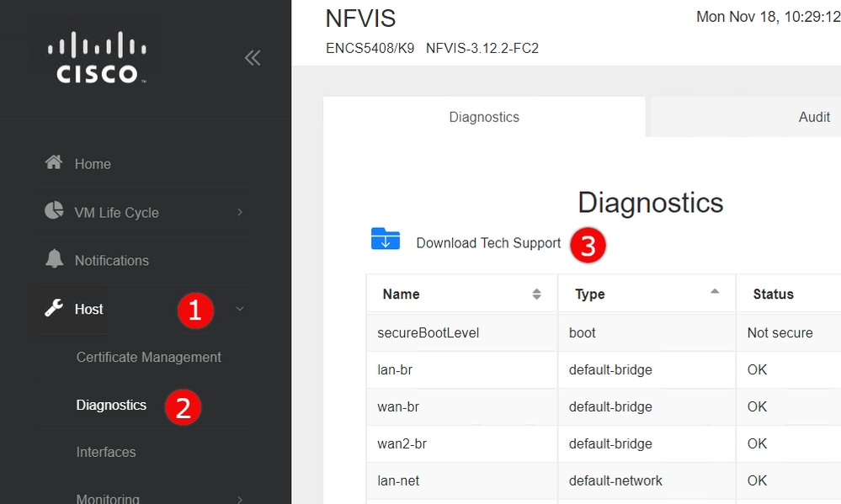Click the OK status for wan2-br
The height and width of the screenshot is (504, 841).
[789, 444]
